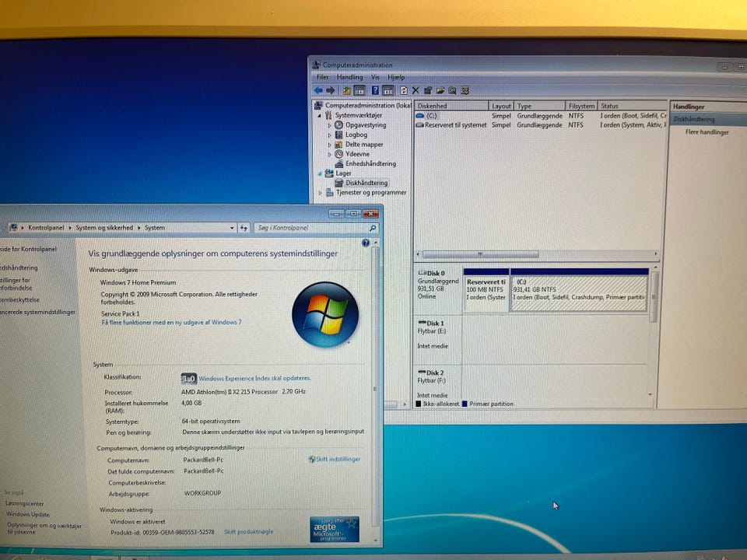The height and width of the screenshot is (560, 747).
Task: Click the Forward arrow in Computeradministration toolbar
Action: (331, 90)
